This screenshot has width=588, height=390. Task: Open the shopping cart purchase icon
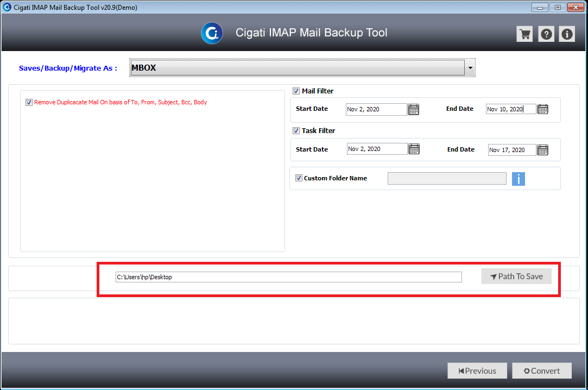tap(524, 34)
